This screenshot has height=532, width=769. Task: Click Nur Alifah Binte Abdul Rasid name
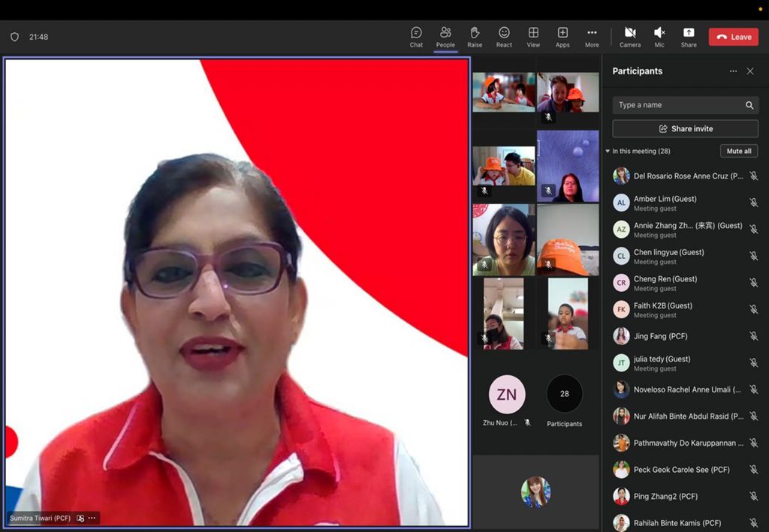click(689, 416)
